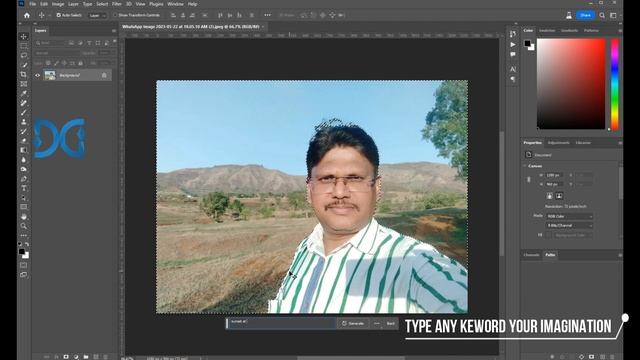The height and width of the screenshot is (360, 640).
Task: Select the Crop tool
Action: pos(24,74)
